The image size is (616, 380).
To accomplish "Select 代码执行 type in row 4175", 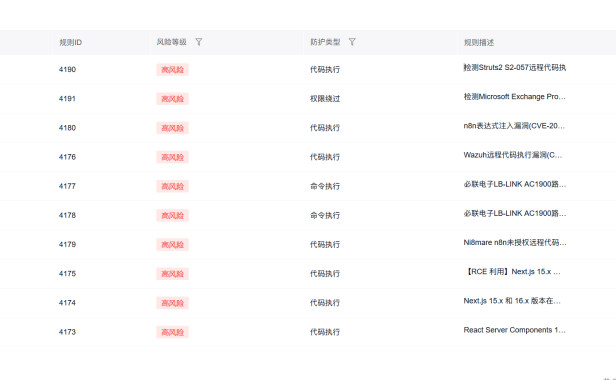I will click(325, 274).
